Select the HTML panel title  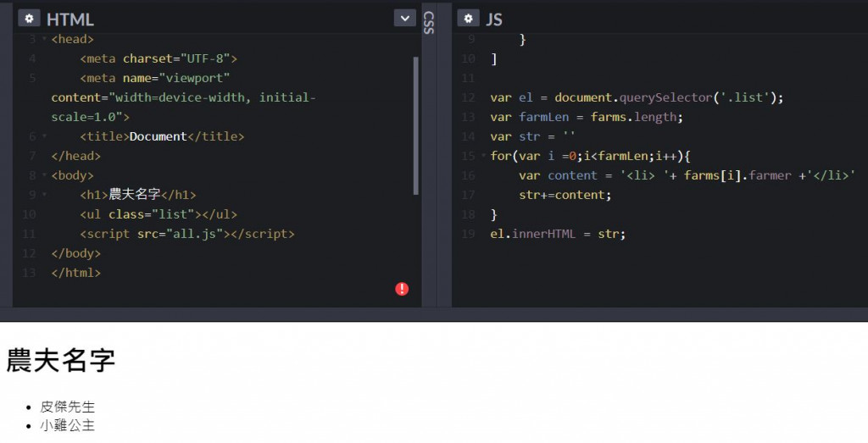pyautogui.click(x=70, y=19)
